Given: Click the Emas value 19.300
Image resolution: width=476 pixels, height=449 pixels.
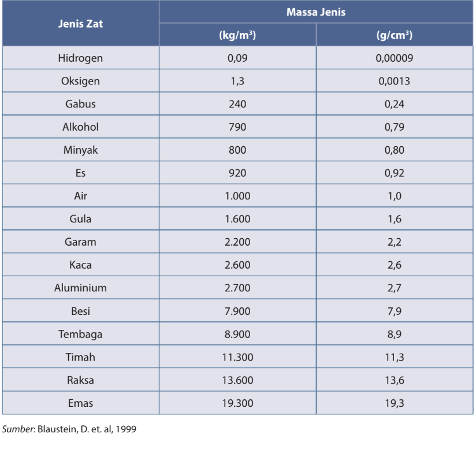Looking at the screenshot, I should (x=237, y=403).
